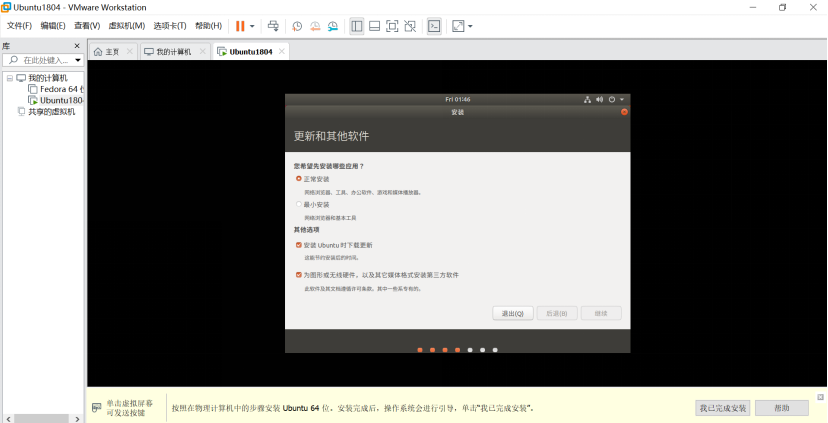Image resolution: width=828 pixels, height=423 pixels.
Task: Open the 虚拟机(M) menu
Action: pos(127,25)
